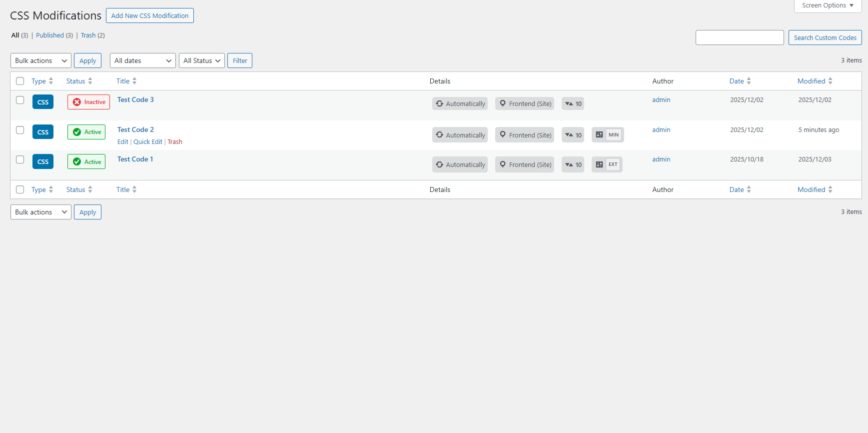
Task: Focus the search custom codes input field
Action: pos(740,37)
